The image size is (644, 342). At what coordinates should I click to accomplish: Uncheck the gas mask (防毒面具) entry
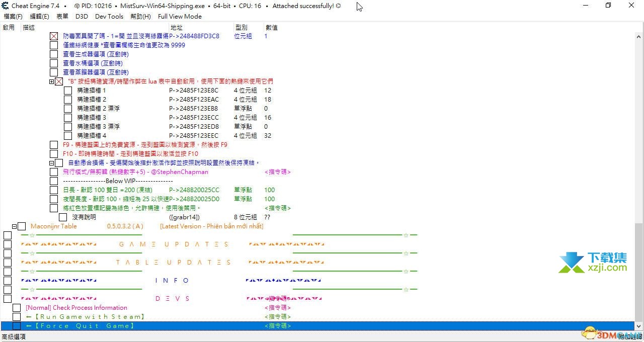54,36
